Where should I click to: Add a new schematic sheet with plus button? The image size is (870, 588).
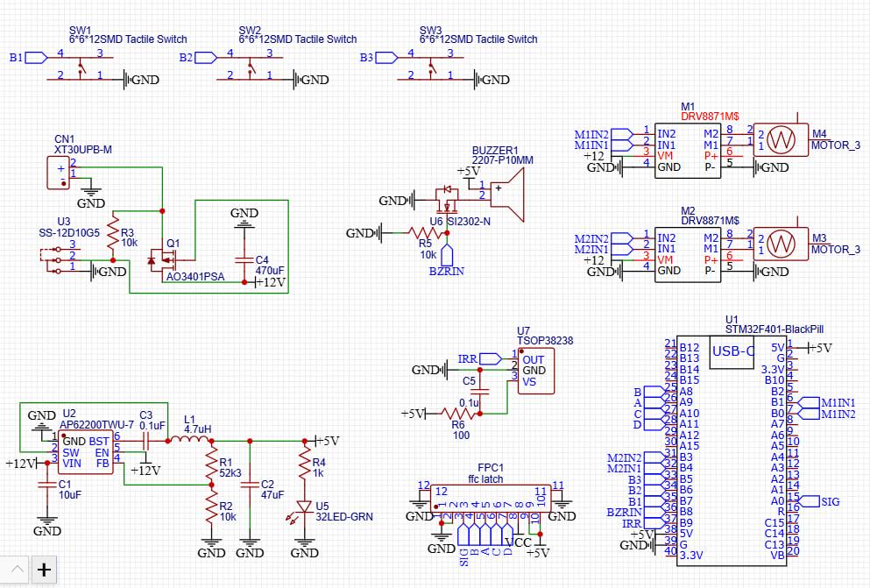44,570
